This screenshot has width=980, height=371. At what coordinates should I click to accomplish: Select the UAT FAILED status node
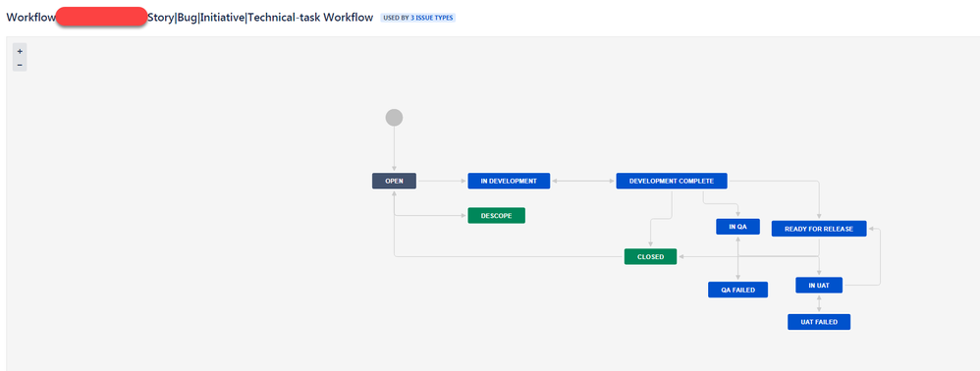pyautogui.click(x=819, y=322)
